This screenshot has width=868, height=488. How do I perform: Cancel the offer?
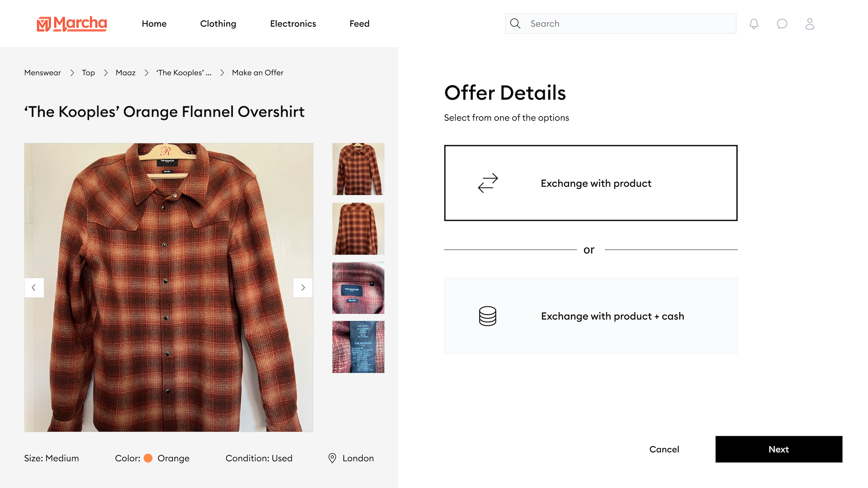(x=664, y=449)
